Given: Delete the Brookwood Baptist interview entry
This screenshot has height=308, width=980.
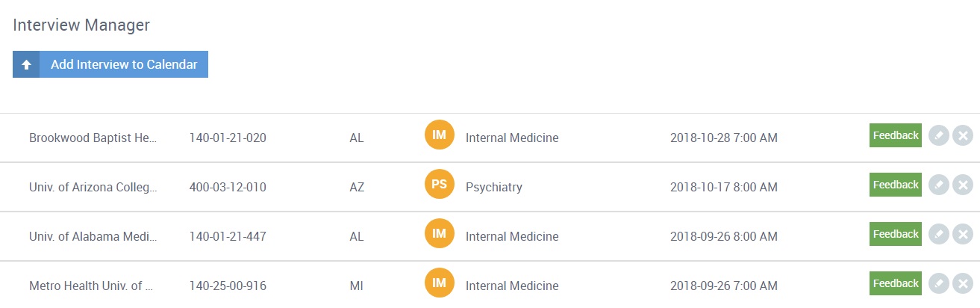Looking at the screenshot, I should (963, 136).
